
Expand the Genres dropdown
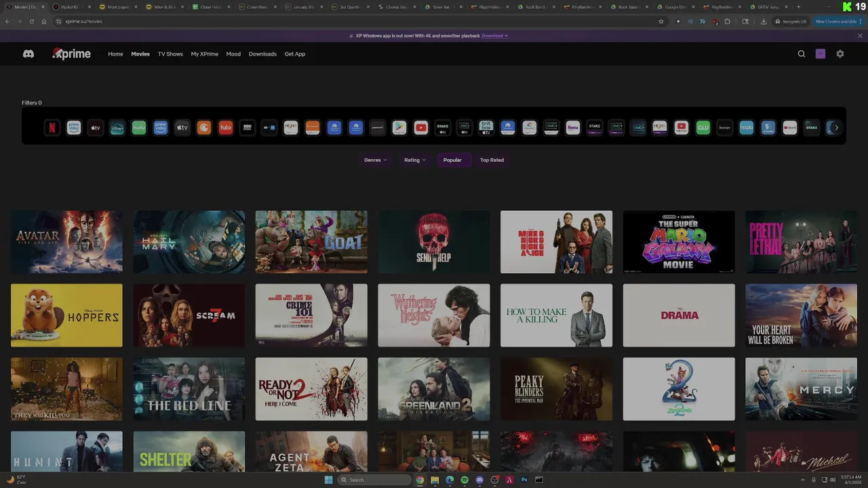pos(375,160)
